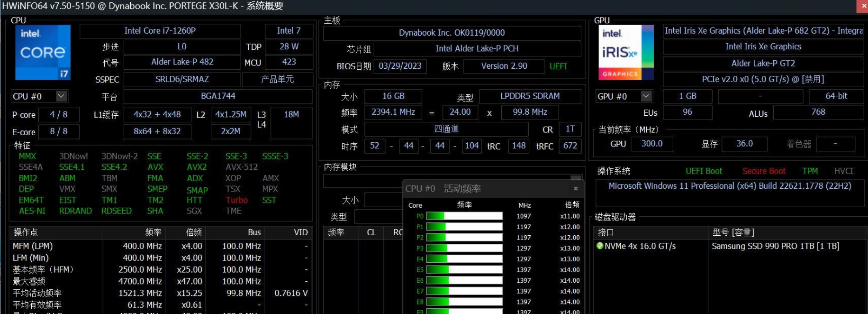Screen dimensions: 868x314
Task: Click the BGA1744 platform field
Action: 218,96
